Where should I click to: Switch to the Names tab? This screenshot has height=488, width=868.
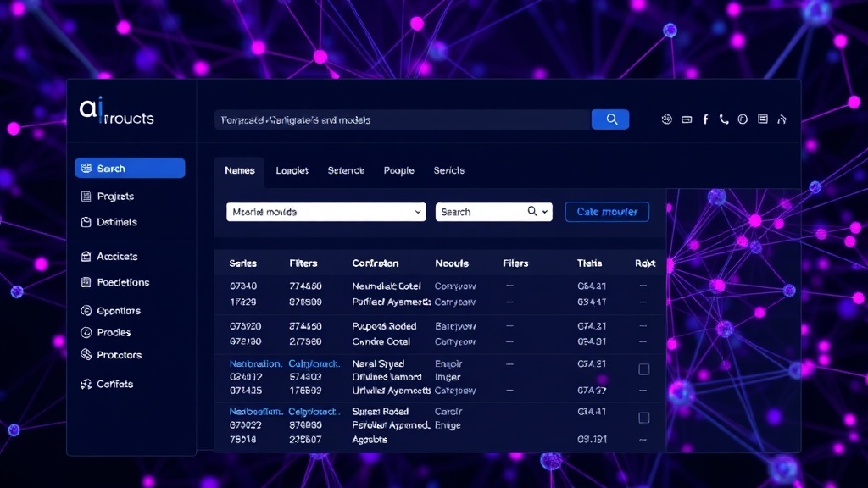240,170
